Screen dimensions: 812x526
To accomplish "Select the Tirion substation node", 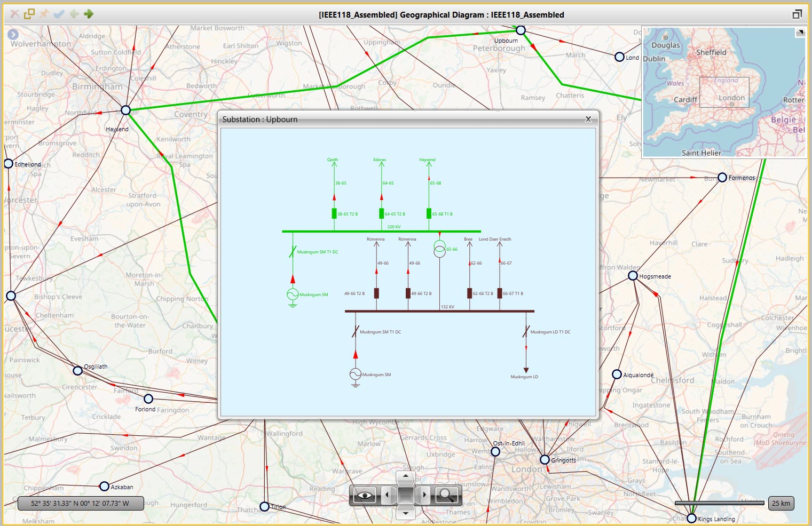I will 264,506.
